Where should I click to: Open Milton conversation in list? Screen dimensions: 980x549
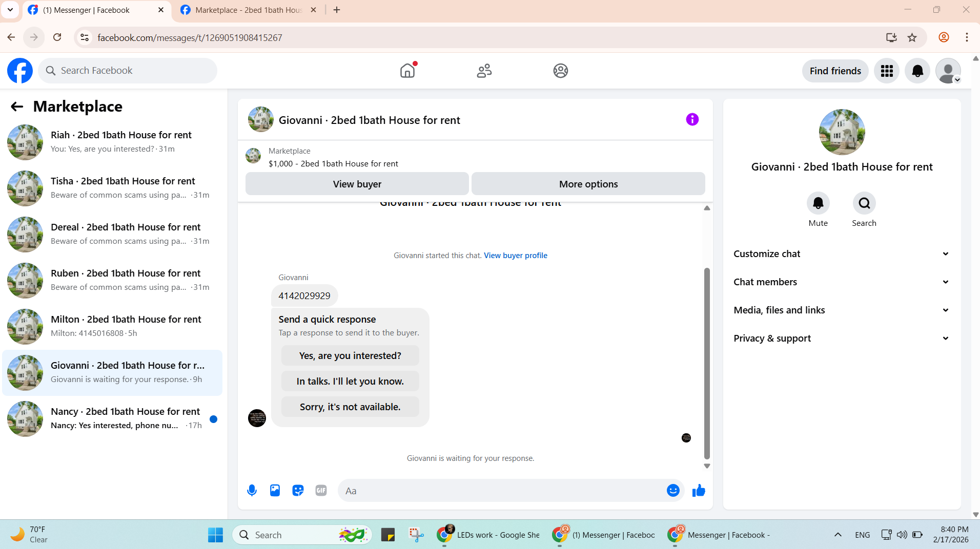[x=112, y=326]
